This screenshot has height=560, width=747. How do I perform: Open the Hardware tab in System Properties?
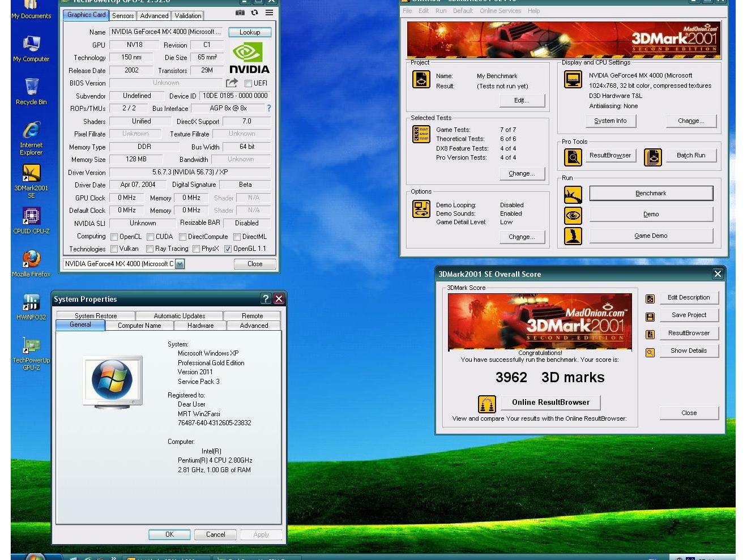tap(200, 326)
